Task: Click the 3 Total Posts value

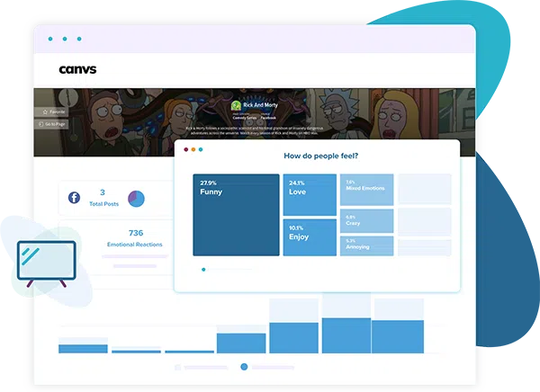Action: [x=103, y=192]
